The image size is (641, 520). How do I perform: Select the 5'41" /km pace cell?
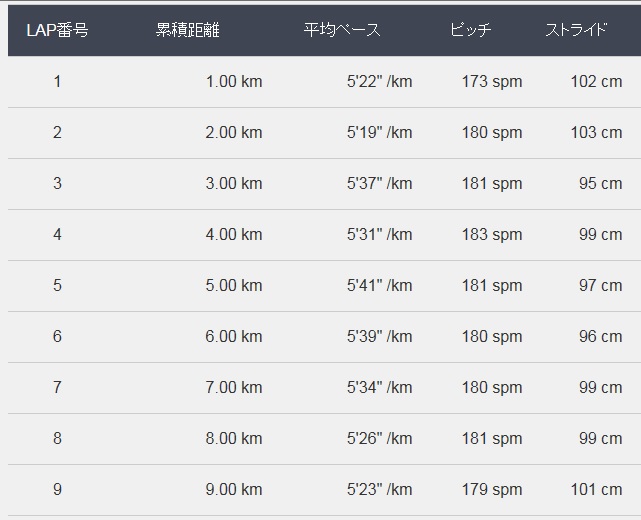pyautogui.click(x=379, y=285)
